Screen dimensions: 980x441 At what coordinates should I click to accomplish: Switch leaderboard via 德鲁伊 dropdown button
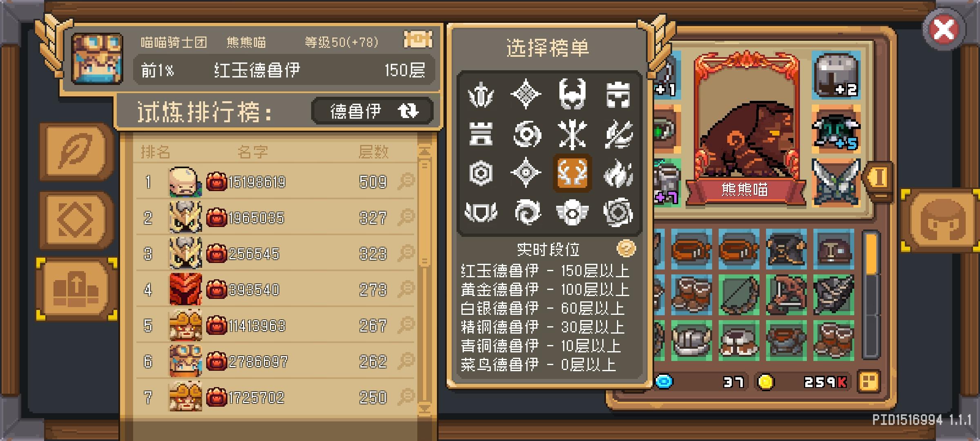[x=372, y=111]
